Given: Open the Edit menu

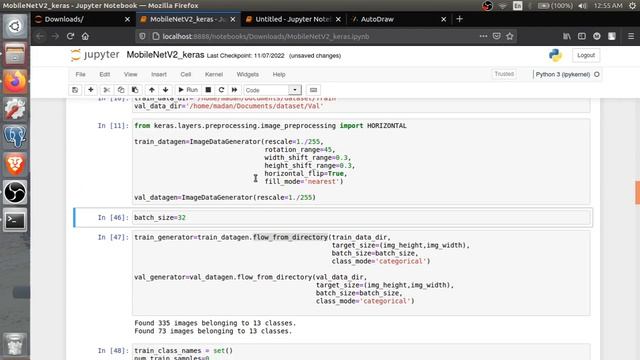Looking at the screenshot, I should tap(104, 74).
